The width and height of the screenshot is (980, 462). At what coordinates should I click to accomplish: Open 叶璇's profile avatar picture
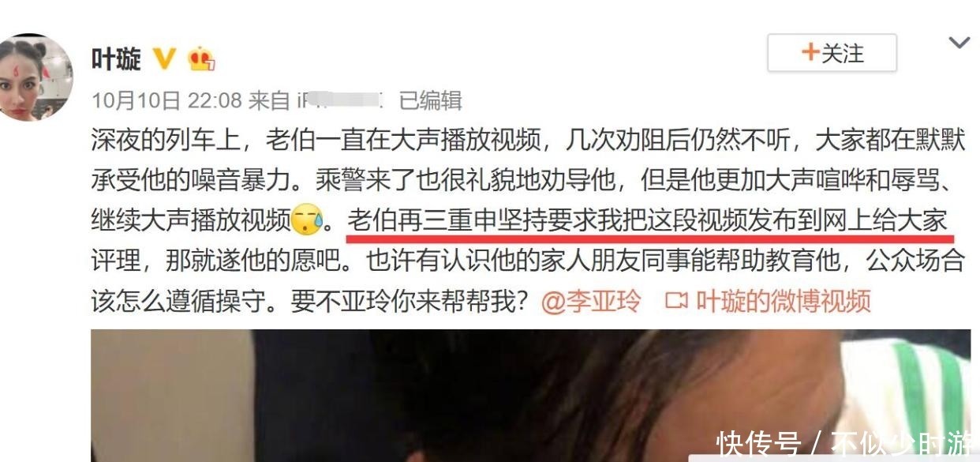[35, 77]
